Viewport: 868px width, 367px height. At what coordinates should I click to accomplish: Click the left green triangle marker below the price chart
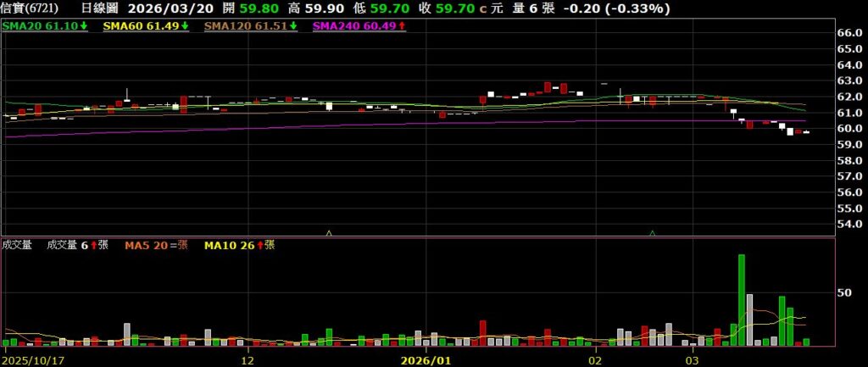[329, 231]
